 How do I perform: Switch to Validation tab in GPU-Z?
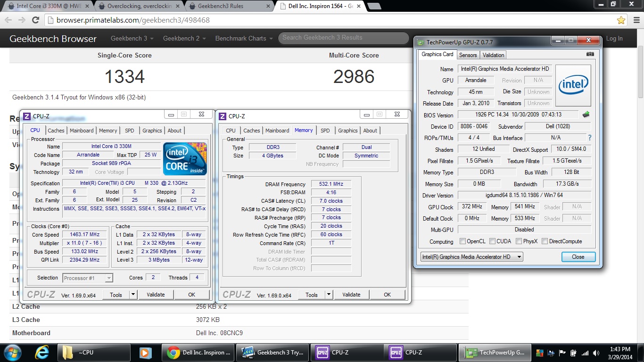click(493, 55)
